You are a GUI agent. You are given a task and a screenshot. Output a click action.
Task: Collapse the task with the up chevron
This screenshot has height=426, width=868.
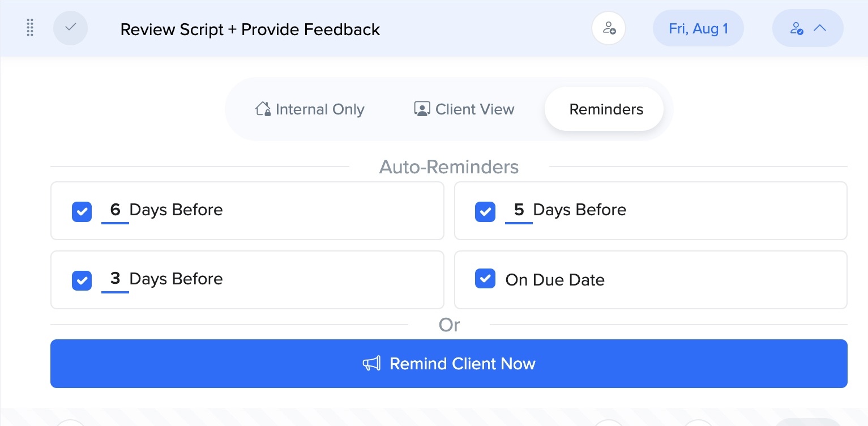820,28
